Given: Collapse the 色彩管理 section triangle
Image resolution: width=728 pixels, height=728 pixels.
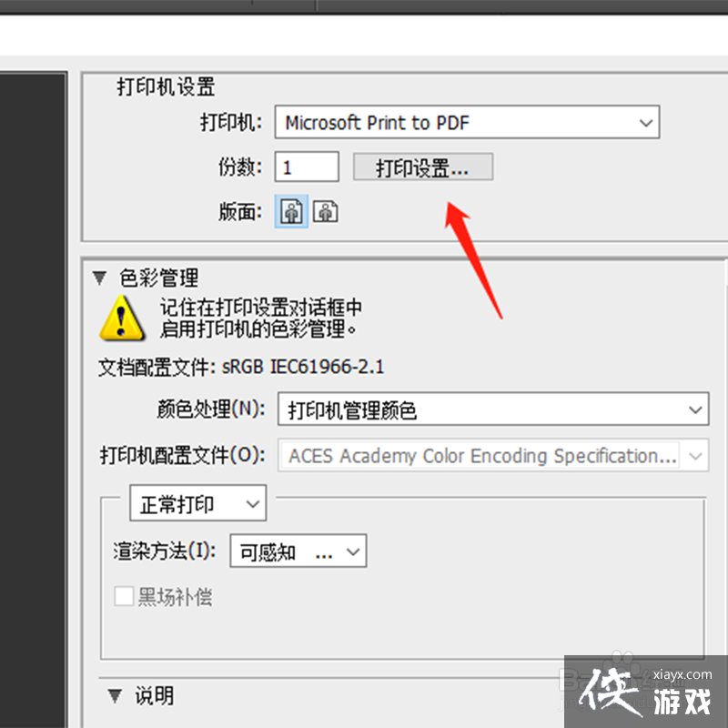Looking at the screenshot, I should pyautogui.click(x=99, y=278).
